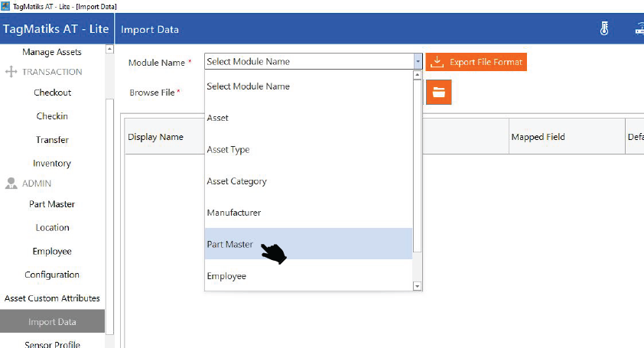Viewport: 644px width, 348px height.
Task: Select Asset Type option in dropdown
Action: click(228, 150)
